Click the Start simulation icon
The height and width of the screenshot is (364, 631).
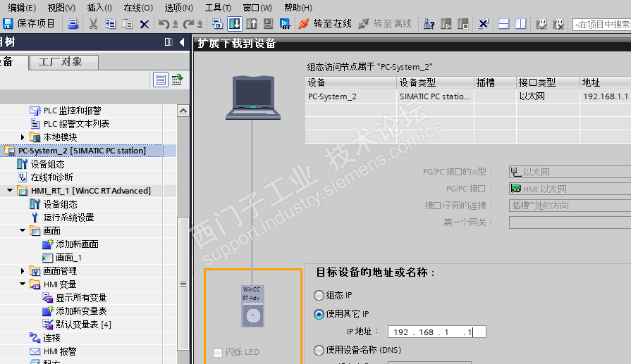269,24
